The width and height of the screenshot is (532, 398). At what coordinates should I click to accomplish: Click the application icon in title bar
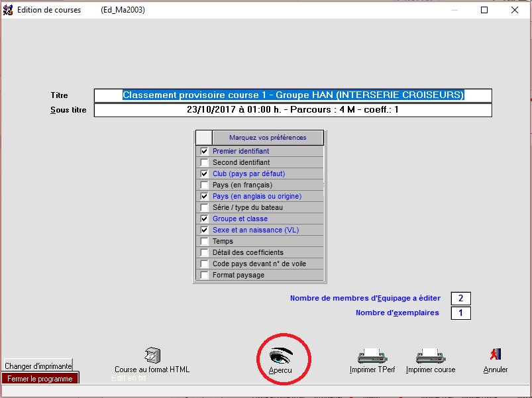click(8, 10)
